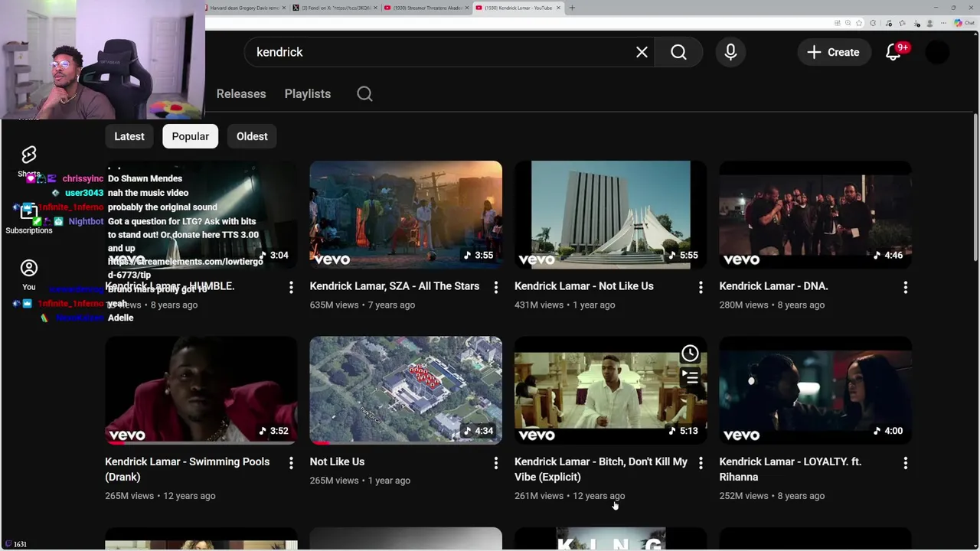This screenshot has height=551, width=980.
Task: Open the Subscriptions sidebar item
Action: pos(29,219)
